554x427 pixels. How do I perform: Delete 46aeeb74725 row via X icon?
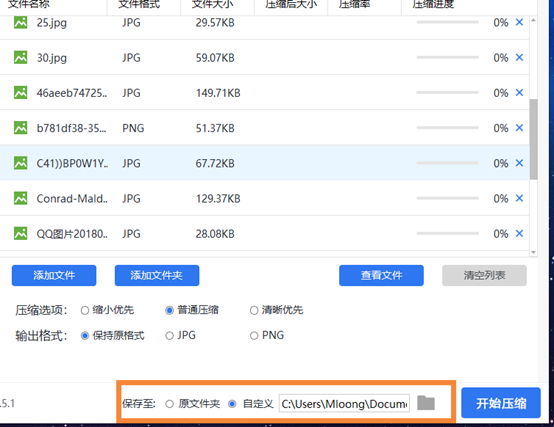click(x=519, y=93)
